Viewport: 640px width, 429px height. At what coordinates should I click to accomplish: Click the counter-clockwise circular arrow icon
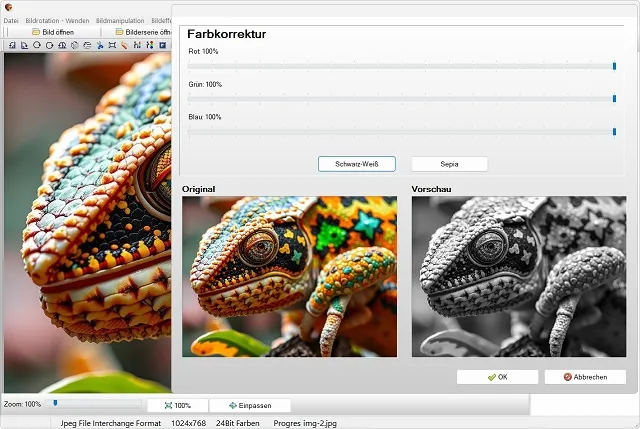pyautogui.click(x=37, y=45)
